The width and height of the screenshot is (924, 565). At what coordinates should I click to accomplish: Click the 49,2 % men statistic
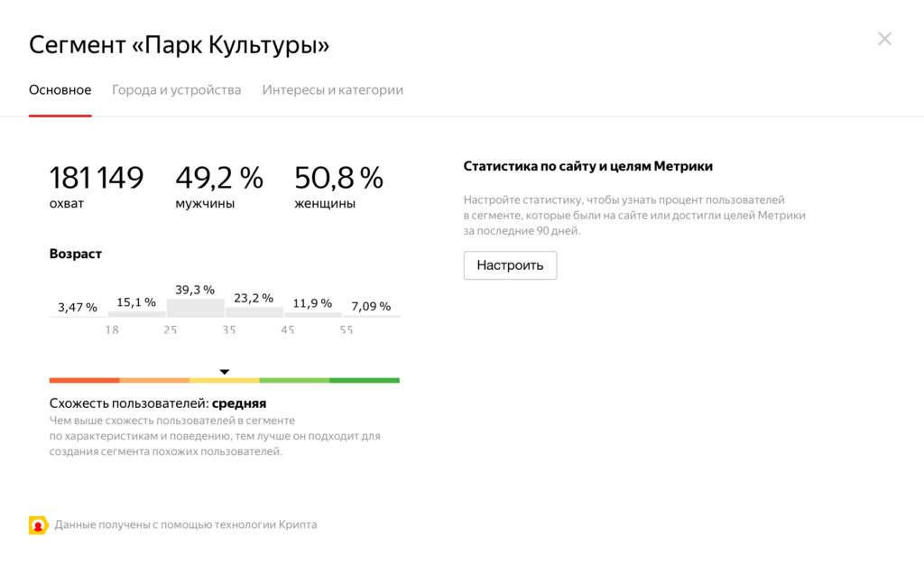(218, 178)
